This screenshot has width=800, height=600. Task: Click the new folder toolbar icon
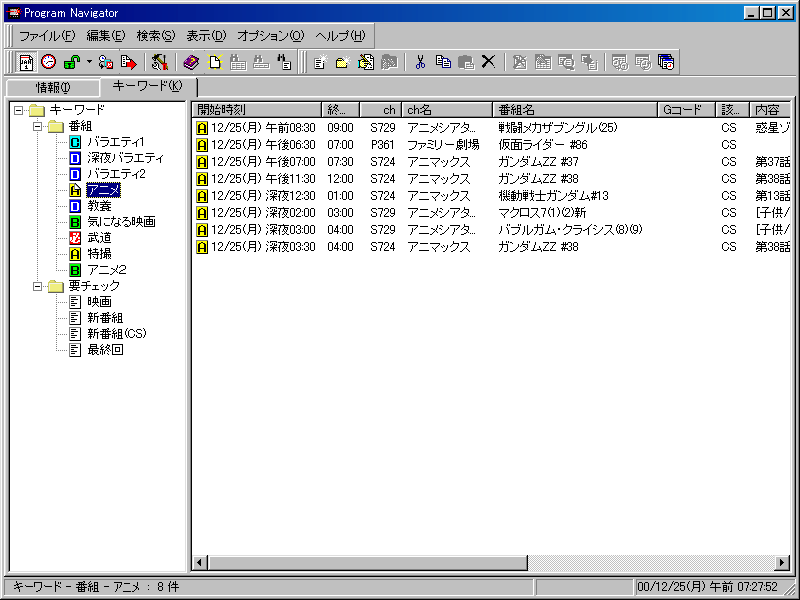(x=340, y=62)
